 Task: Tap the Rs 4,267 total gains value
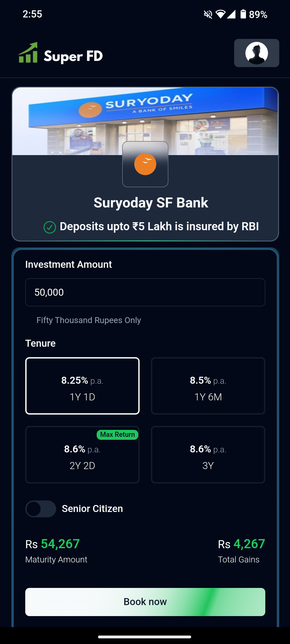241,544
